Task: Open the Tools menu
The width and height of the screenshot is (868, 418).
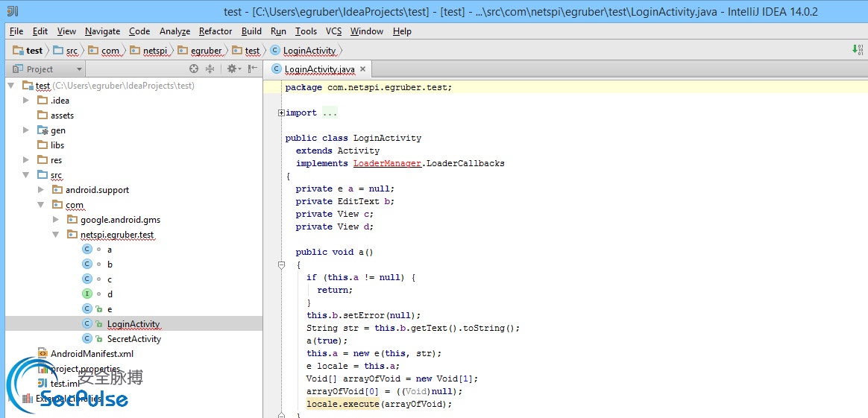Action: tap(306, 31)
